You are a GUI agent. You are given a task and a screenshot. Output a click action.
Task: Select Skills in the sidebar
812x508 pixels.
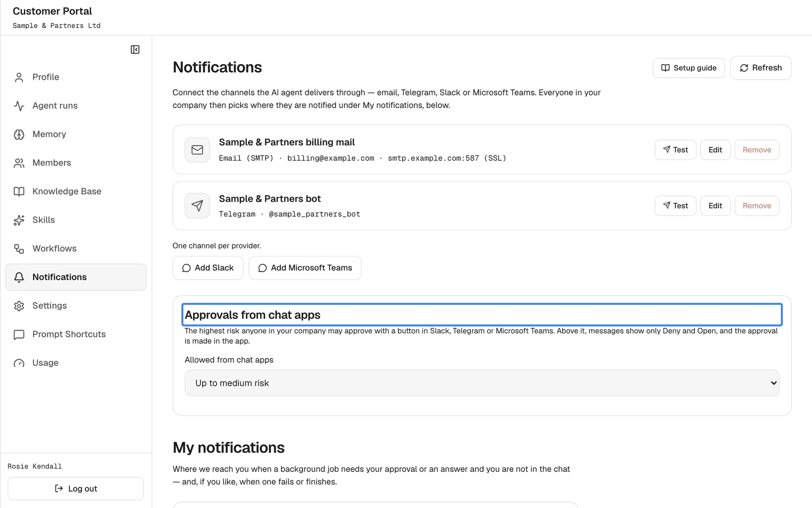click(x=76, y=220)
